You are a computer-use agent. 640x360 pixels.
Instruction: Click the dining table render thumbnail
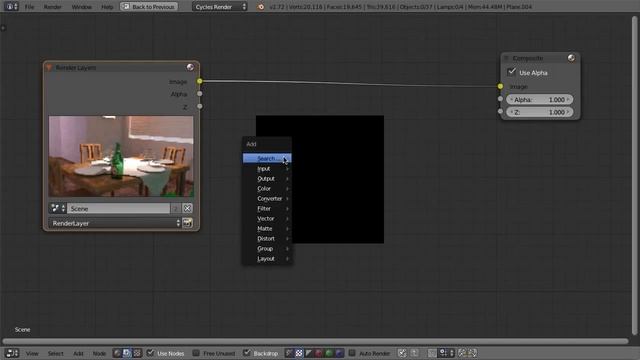(121, 156)
